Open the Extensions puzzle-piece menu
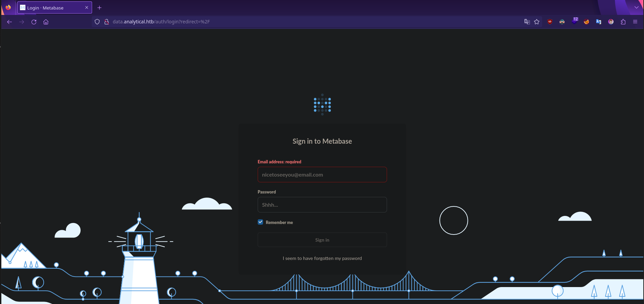This screenshot has height=304, width=644. click(623, 22)
